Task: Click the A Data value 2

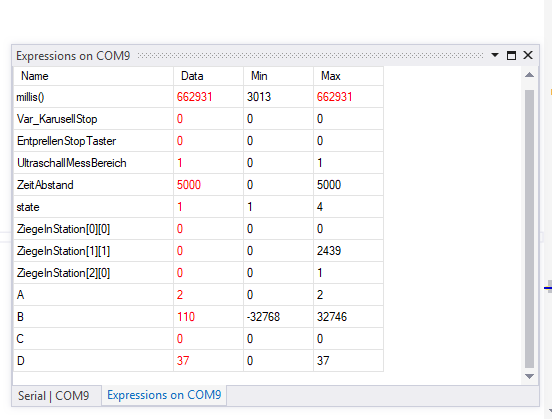Action: click(x=180, y=295)
